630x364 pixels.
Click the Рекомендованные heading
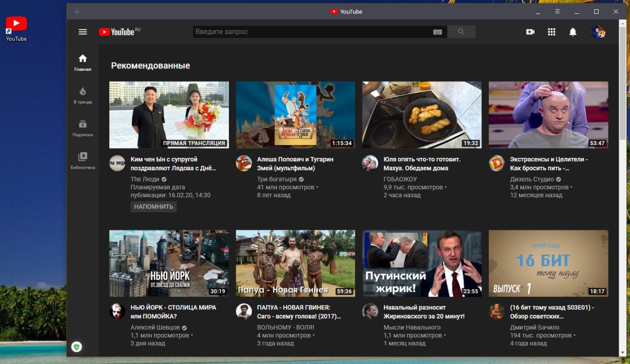pyautogui.click(x=151, y=65)
